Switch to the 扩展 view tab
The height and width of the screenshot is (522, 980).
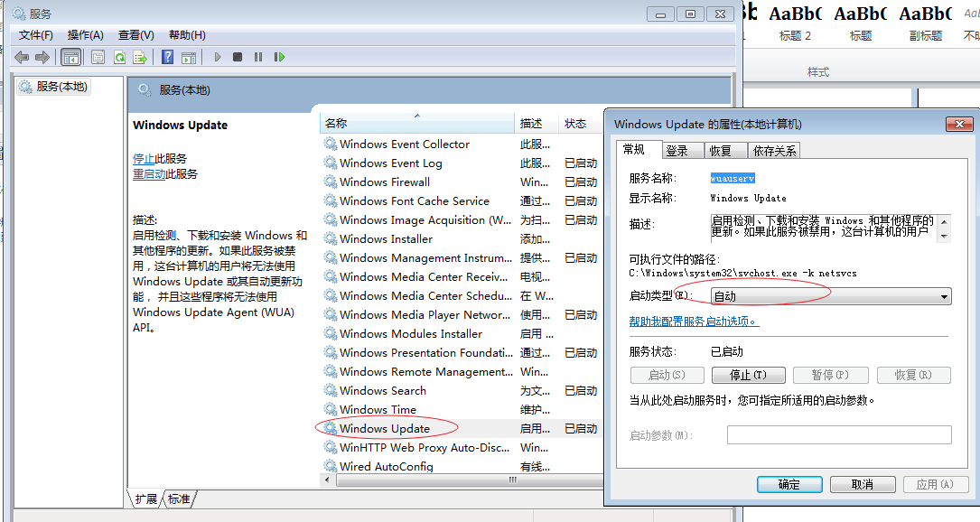pos(146,499)
